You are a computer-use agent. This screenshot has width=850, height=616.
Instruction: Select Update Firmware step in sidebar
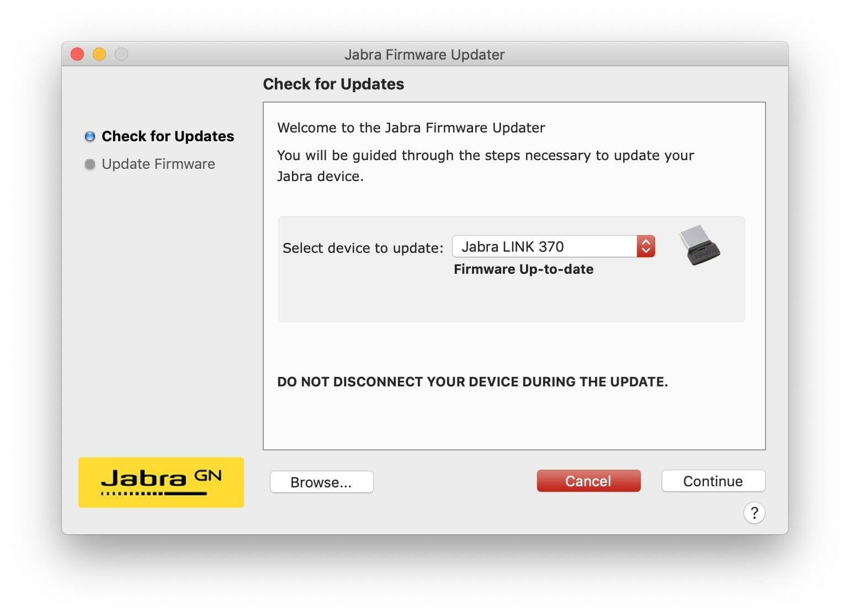click(158, 164)
